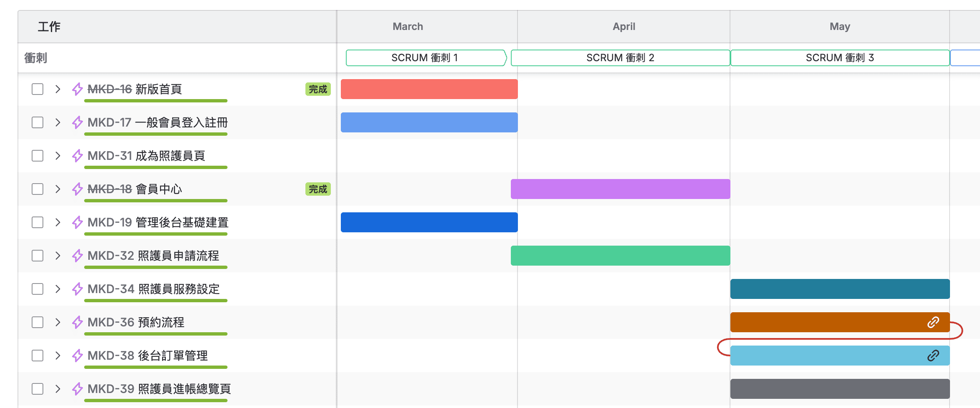This screenshot has width=980, height=408.
Task: Click the May month header
Action: click(840, 27)
